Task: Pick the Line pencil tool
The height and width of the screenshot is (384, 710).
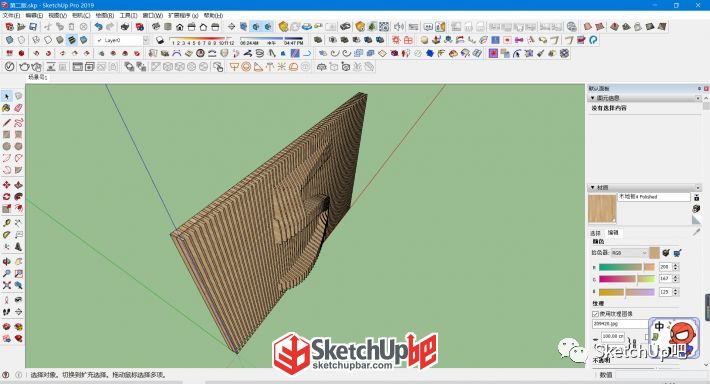Action: [6, 123]
